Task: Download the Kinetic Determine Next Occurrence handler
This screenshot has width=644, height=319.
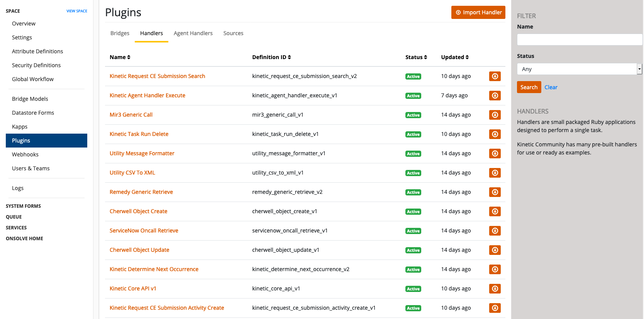Action: coord(495,269)
